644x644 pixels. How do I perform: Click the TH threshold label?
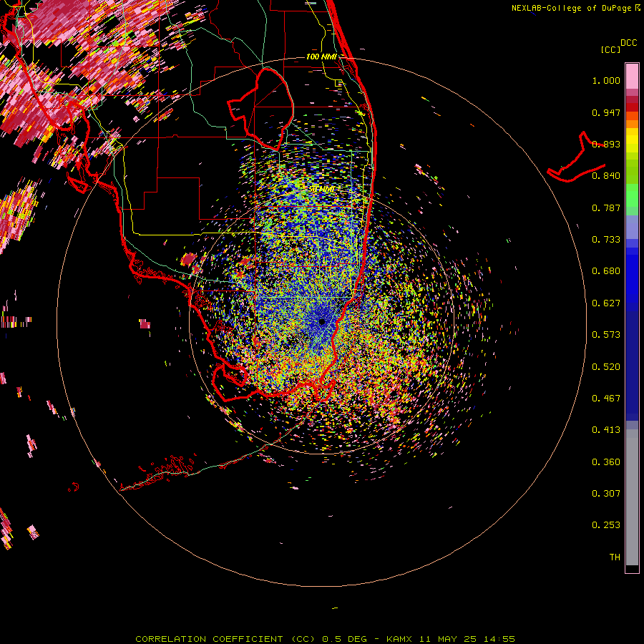(615, 557)
